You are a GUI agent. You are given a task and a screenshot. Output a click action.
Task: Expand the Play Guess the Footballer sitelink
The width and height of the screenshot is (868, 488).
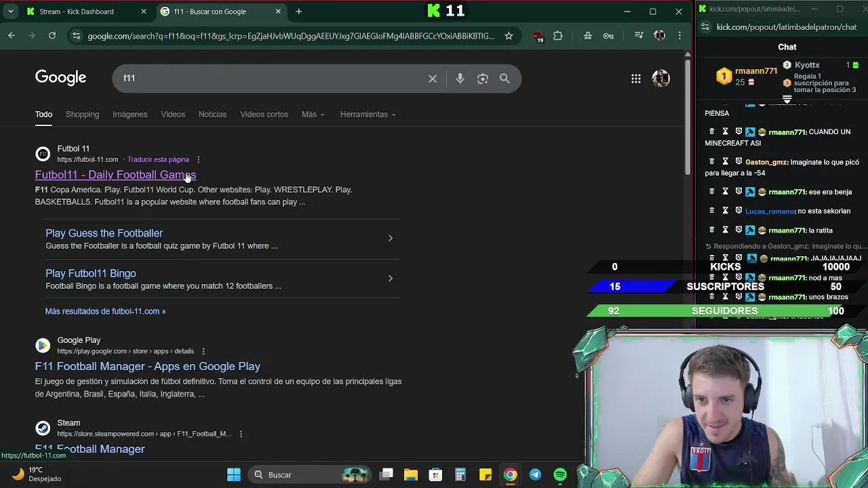click(x=390, y=238)
